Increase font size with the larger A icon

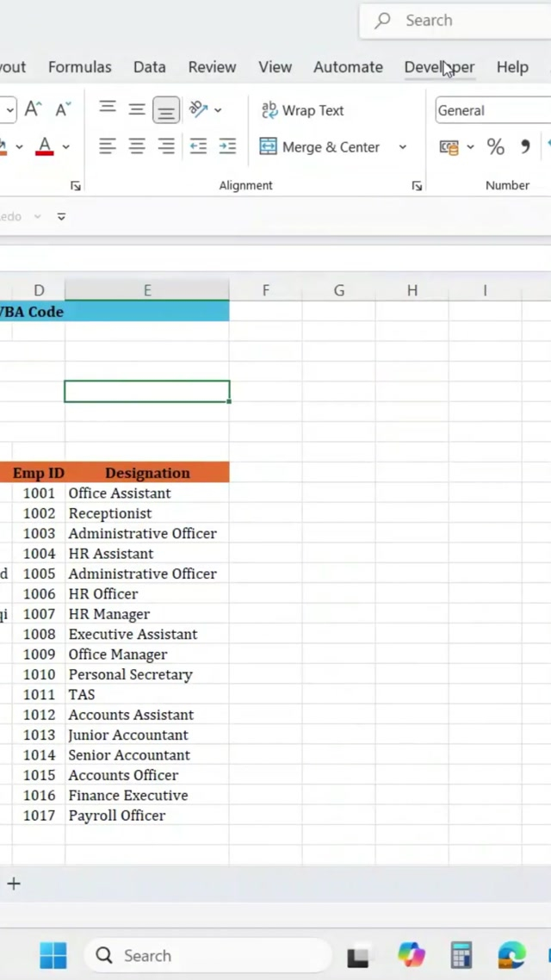[33, 109]
